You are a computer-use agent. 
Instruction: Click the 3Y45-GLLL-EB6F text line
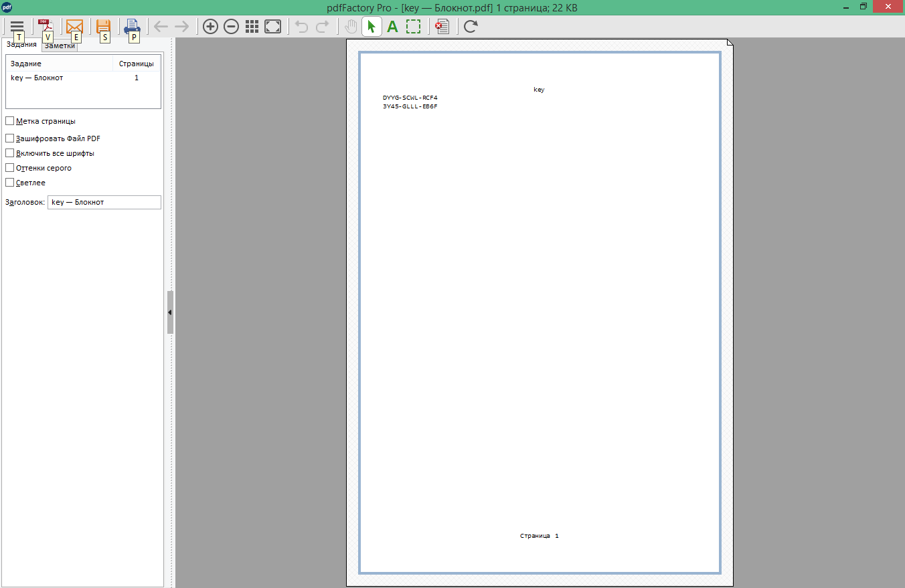[x=410, y=106]
